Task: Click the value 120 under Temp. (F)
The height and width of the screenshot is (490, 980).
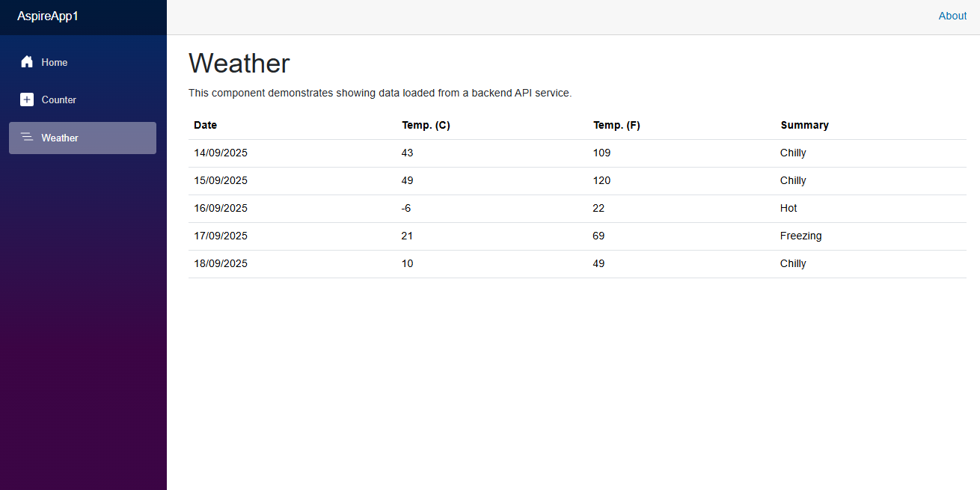Action: [x=601, y=180]
